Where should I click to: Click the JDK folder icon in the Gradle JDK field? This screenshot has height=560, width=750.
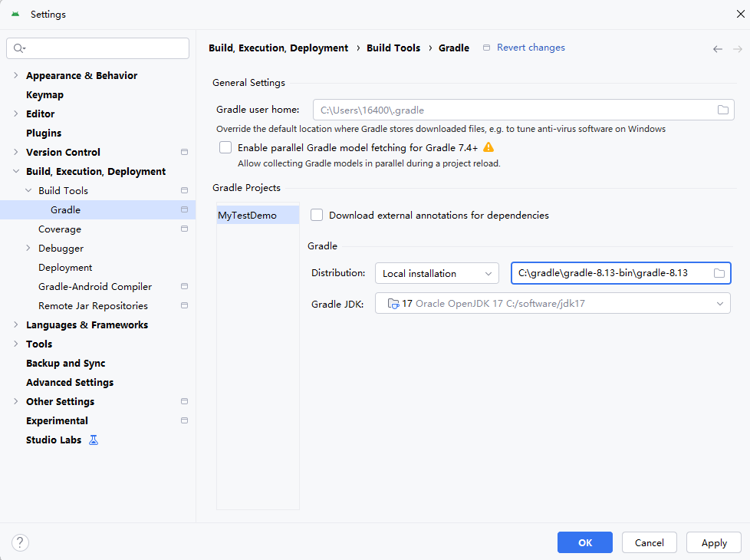pyautogui.click(x=393, y=304)
